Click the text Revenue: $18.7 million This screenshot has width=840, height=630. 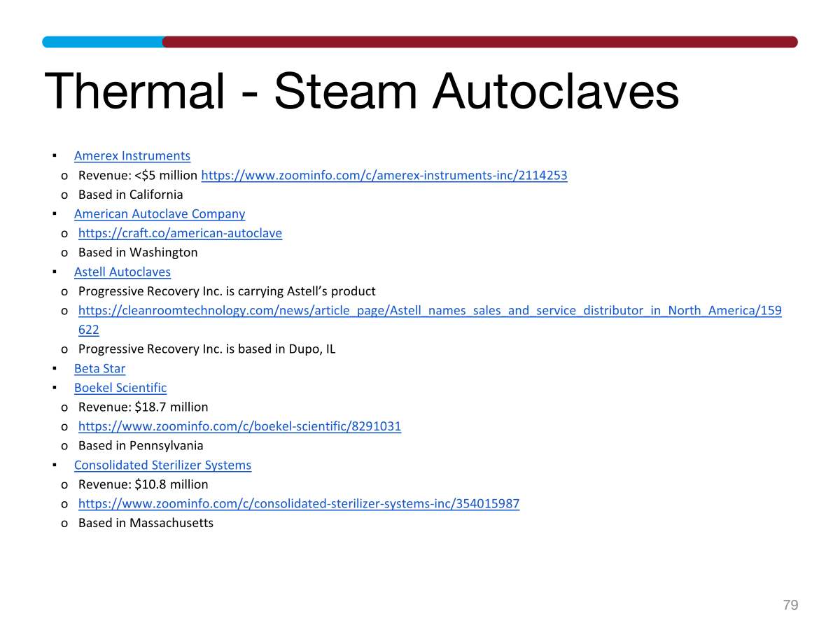143,407
